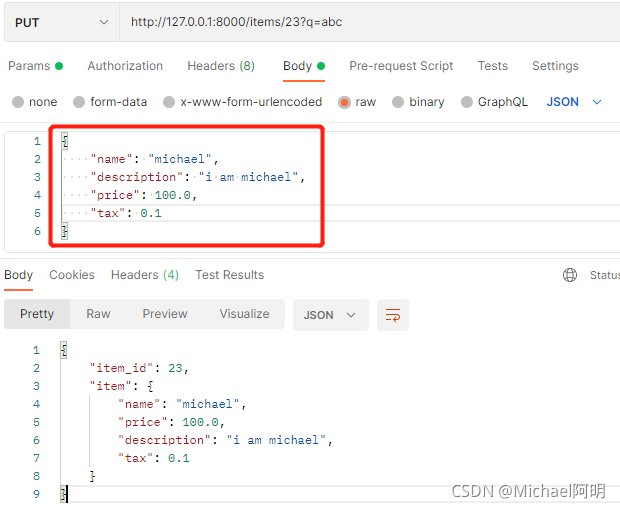Image resolution: width=620 pixels, height=508 pixels.
Task: Select the none body type
Action: 35,102
